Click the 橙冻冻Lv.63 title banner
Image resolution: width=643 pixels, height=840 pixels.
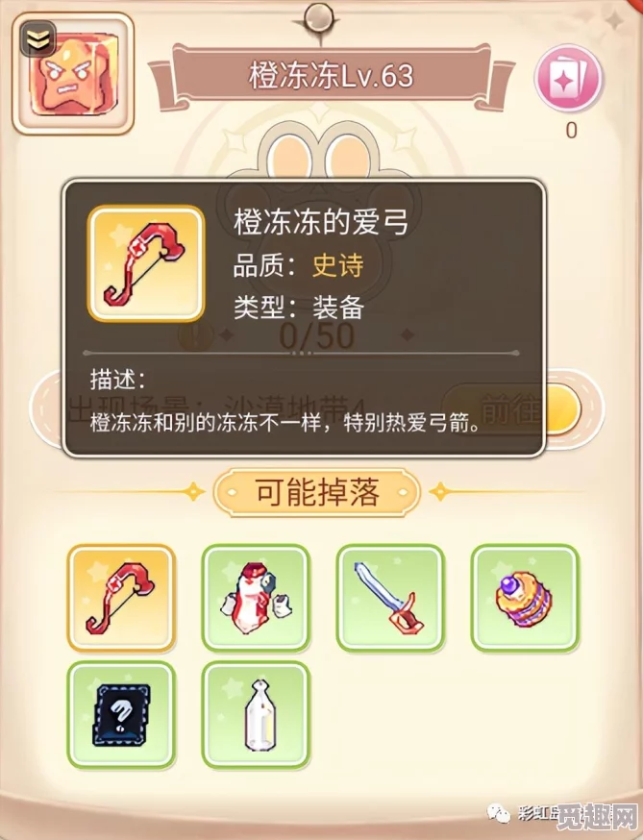(332, 75)
